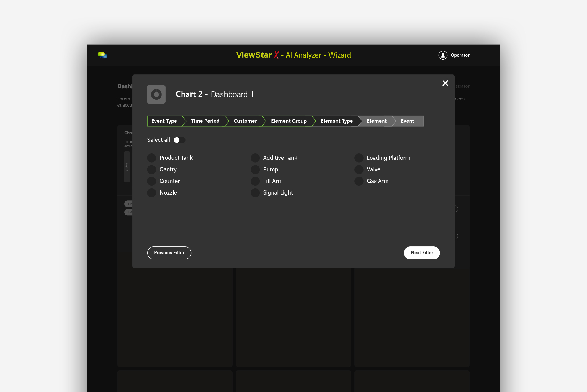Click the donut chart type icon

pyautogui.click(x=156, y=94)
